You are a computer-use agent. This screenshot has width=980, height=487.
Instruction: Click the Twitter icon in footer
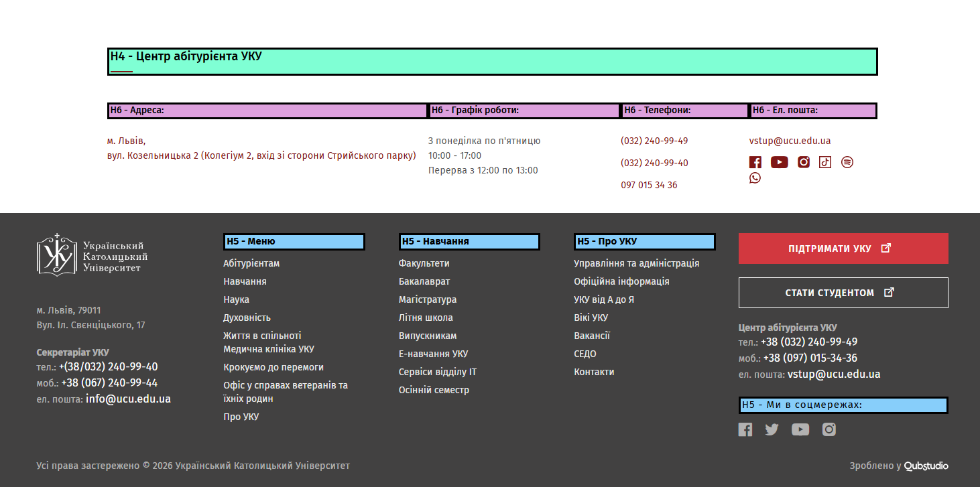click(772, 429)
